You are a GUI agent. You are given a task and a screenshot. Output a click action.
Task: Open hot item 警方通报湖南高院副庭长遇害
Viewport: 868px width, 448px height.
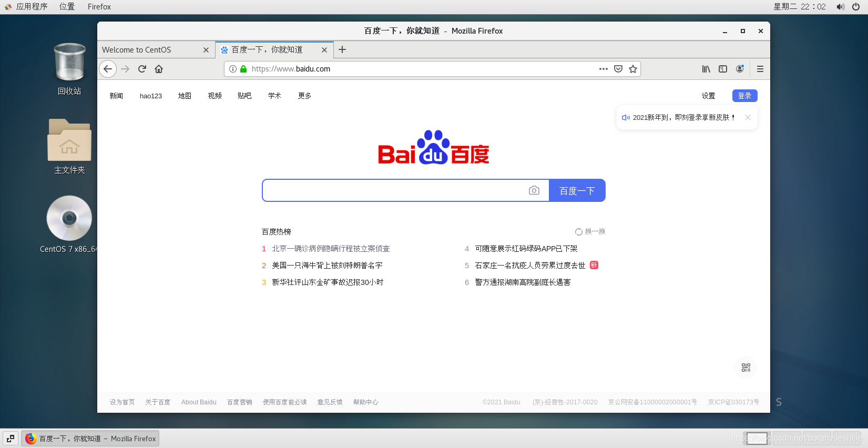[x=523, y=282]
